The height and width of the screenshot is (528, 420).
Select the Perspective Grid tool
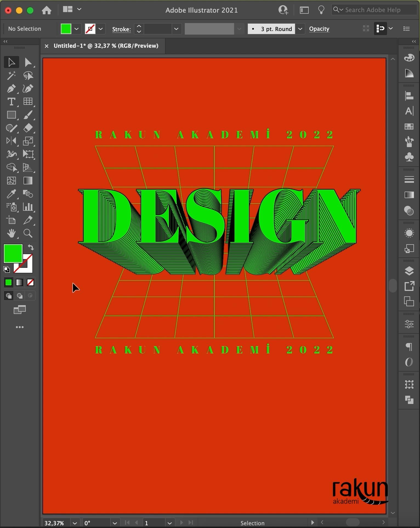click(x=28, y=167)
